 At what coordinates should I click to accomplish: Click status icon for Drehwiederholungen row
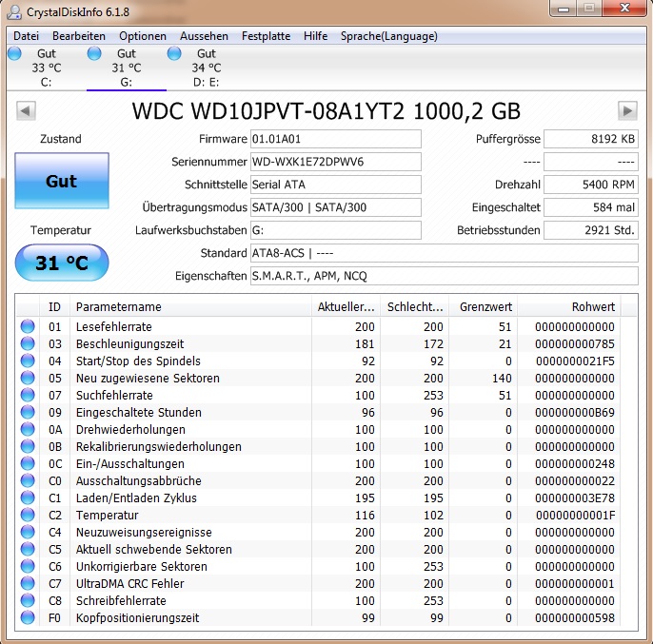pyautogui.click(x=28, y=429)
